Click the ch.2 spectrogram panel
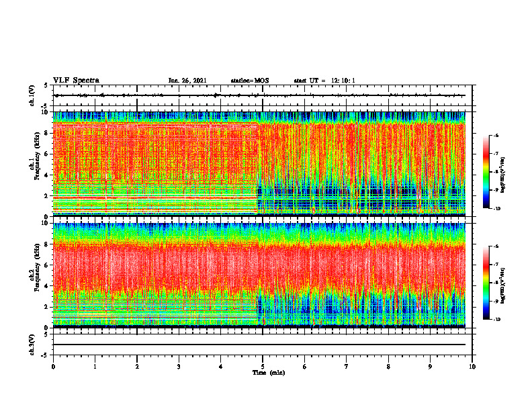This screenshot has width=532, height=411. (259, 275)
